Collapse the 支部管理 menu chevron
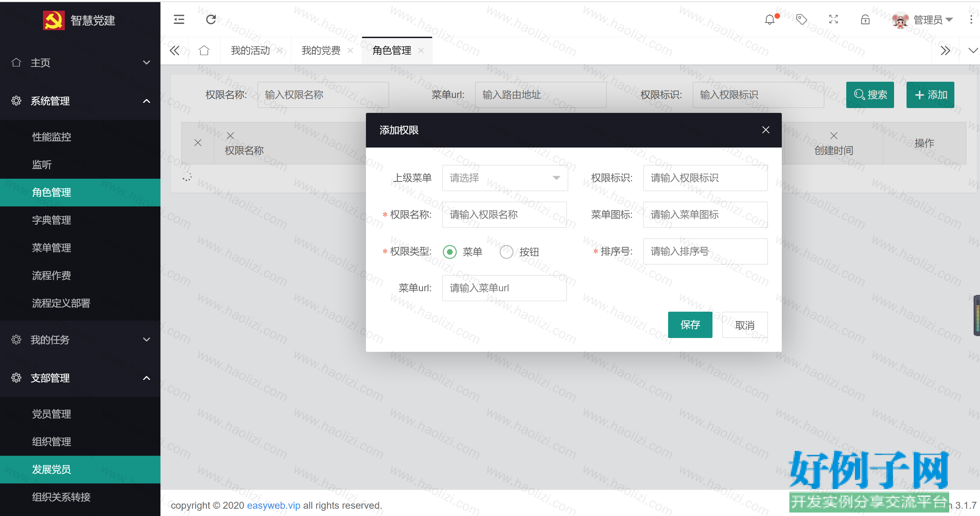This screenshot has height=516, width=980. pyautogui.click(x=146, y=378)
